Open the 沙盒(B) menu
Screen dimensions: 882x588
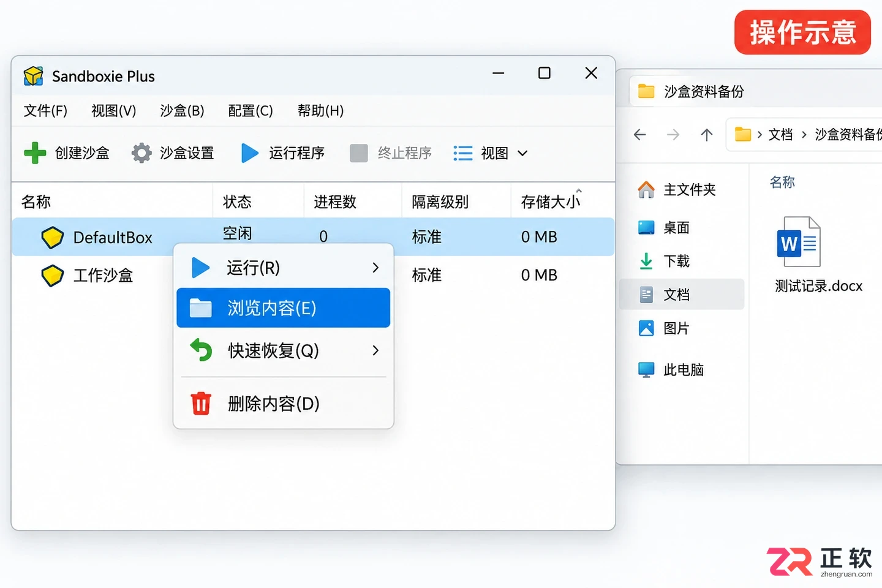(x=182, y=111)
